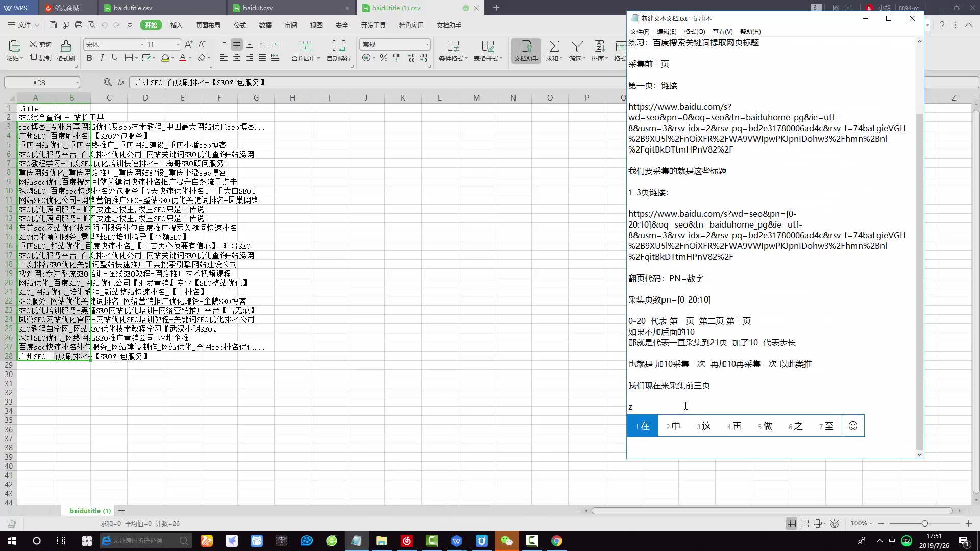The image size is (980, 551).
Task: Click the zoom slider handle
Action: coord(924,523)
